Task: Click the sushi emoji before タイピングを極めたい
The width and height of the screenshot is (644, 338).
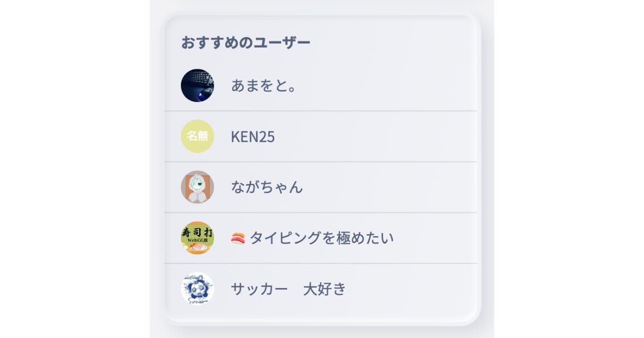Action: click(x=238, y=238)
